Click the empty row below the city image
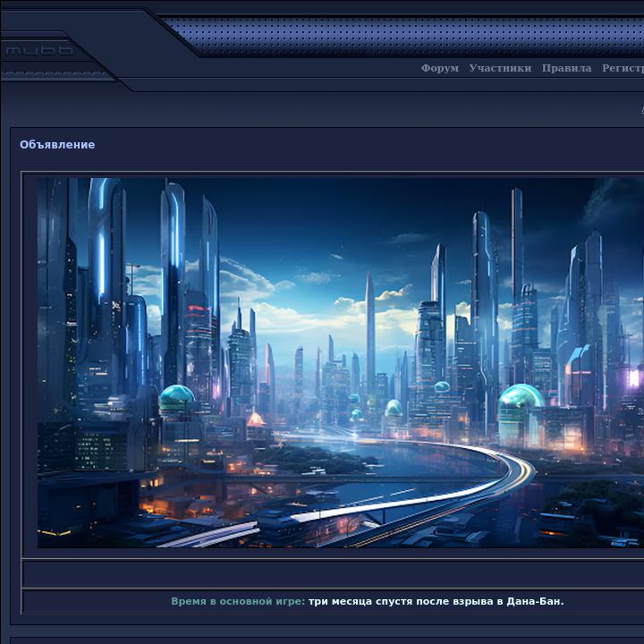644x644 pixels. pos(331,573)
